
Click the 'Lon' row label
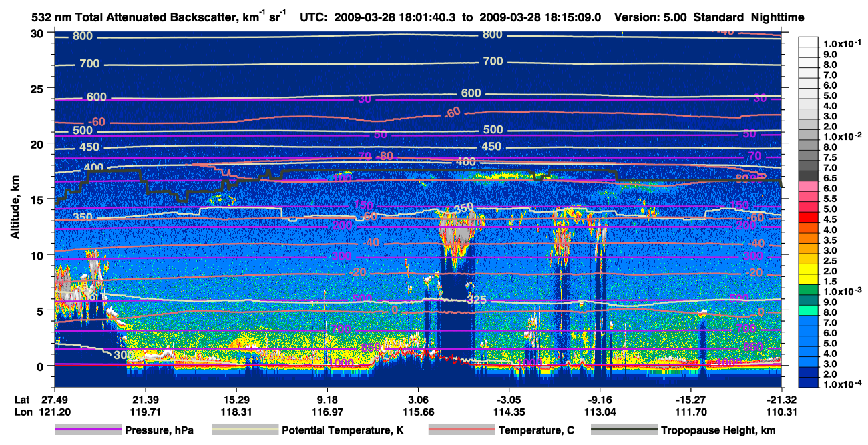point(22,412)
